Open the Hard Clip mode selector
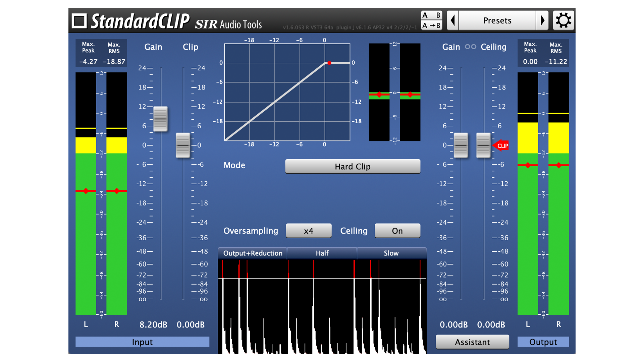This screenshot has height=362, width=644. [x=353, y=167]
